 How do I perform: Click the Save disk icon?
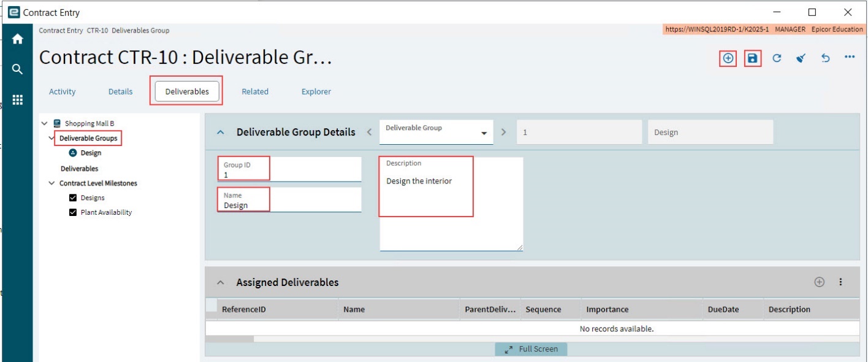752,58
